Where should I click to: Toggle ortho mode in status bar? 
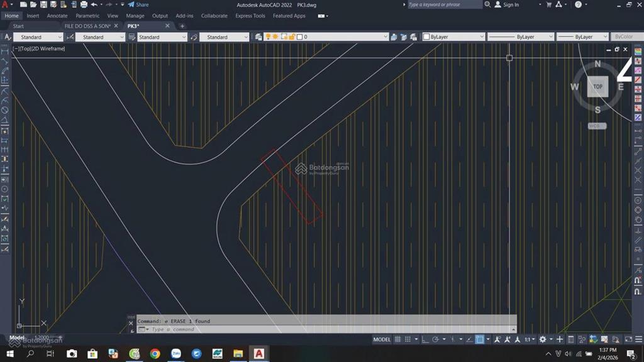pos(425,339)
